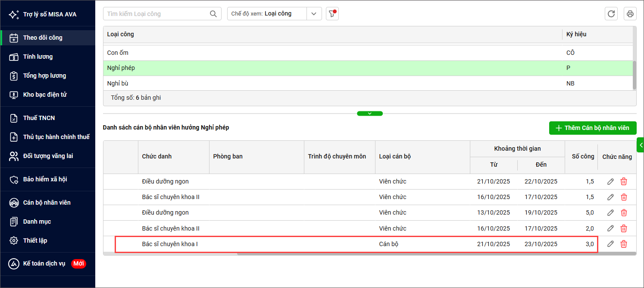This screenshot has height=288, width=644.
Task: Open Thiết lập settings menu
Action: (35, 241)
